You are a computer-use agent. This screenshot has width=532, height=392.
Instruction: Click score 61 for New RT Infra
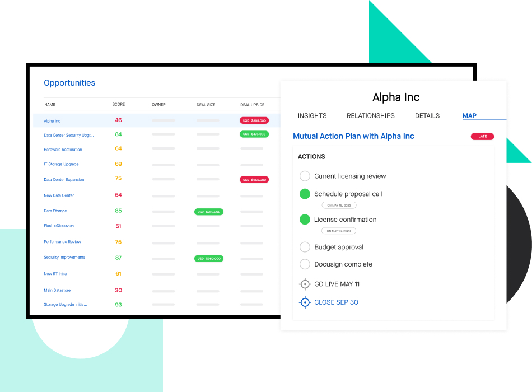(118, 273)
